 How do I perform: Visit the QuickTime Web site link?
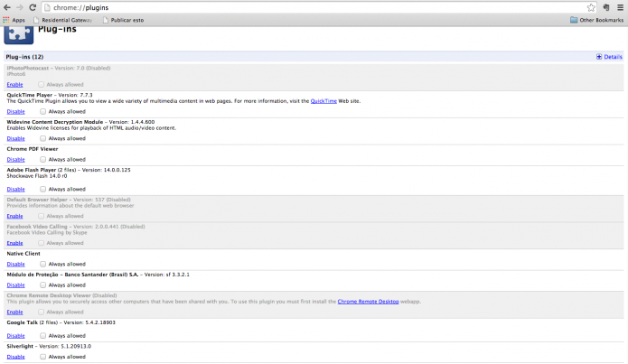coord(323,101)
